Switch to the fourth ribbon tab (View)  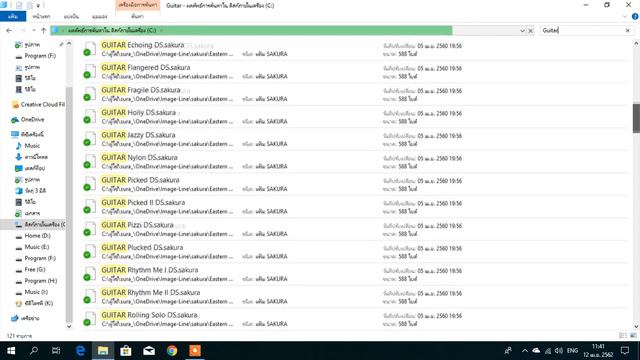100,16
